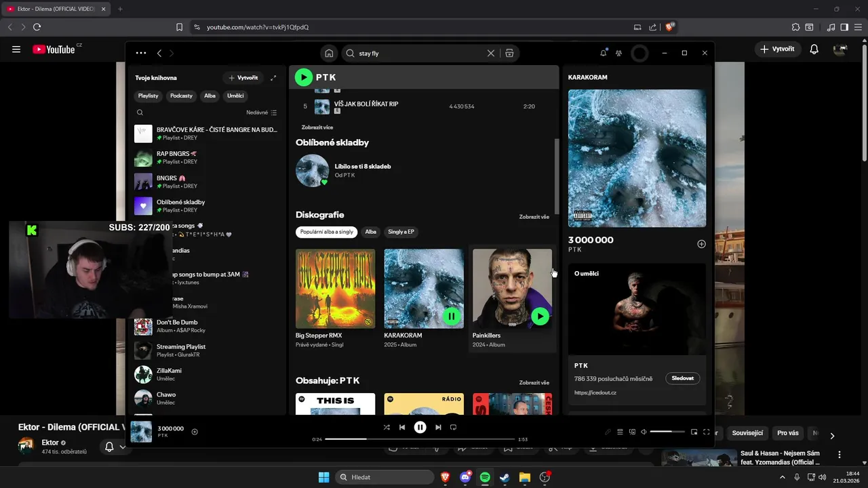Viewport: 868px width, 488px height.
Task: Open options menu for Saul & Hasan video
Action: tap(840, 455)
